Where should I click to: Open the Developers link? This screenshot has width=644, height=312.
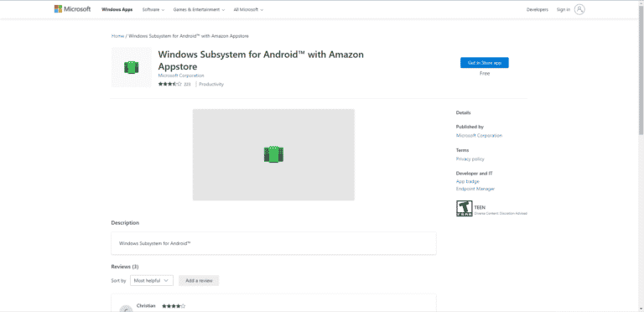coord(538,9)
